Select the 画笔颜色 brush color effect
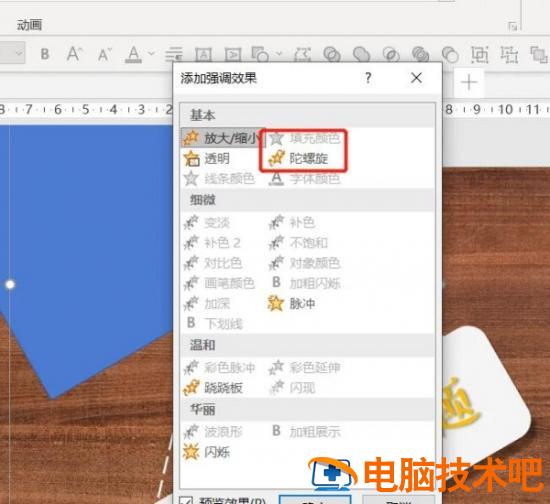Viewport: 550px width, 504px height. tap(219, 283)
